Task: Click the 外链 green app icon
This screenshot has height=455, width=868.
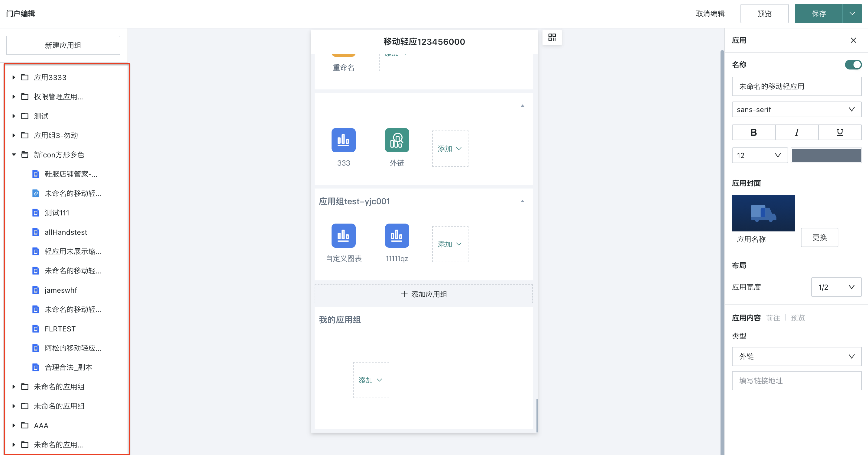Action: (x=397, y=140)
